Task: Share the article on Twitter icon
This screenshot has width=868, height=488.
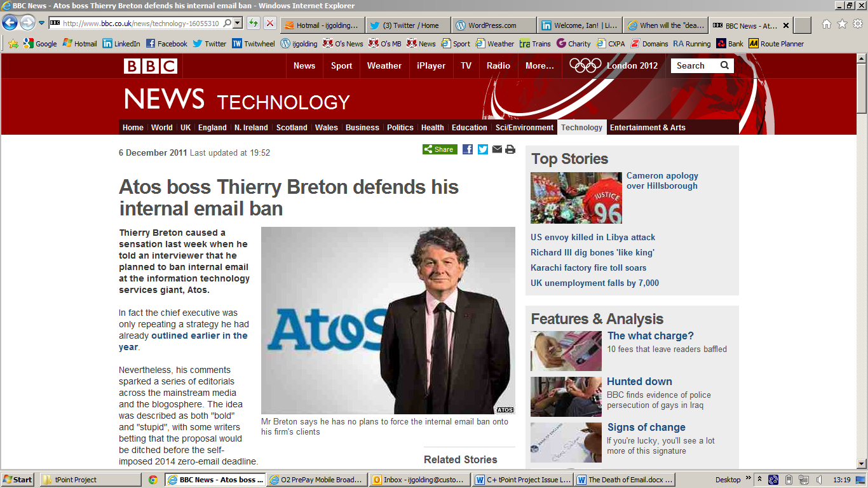Action: pyautogui.click(x=483, y=149)
